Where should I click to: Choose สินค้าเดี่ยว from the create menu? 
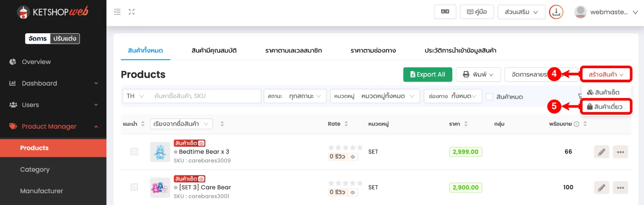point(606,107)
